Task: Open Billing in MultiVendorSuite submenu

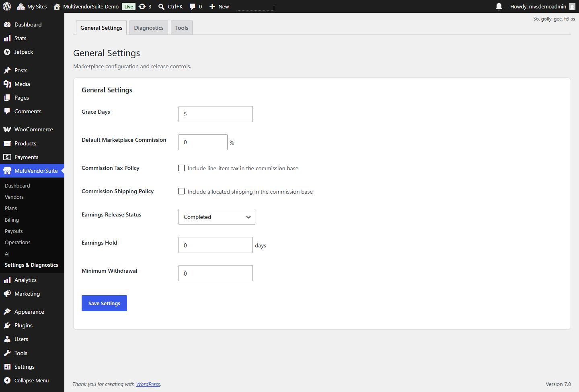Action: click(x=12, y=220)
